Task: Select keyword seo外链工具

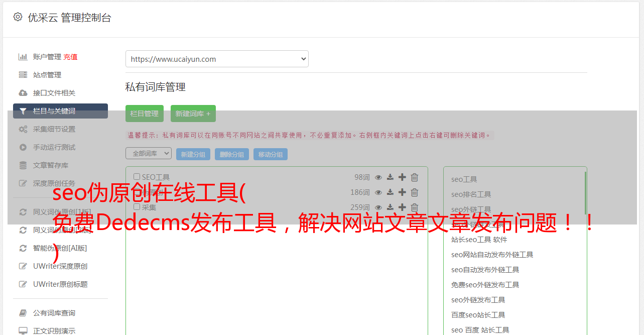Action: [x=471, y=209]
